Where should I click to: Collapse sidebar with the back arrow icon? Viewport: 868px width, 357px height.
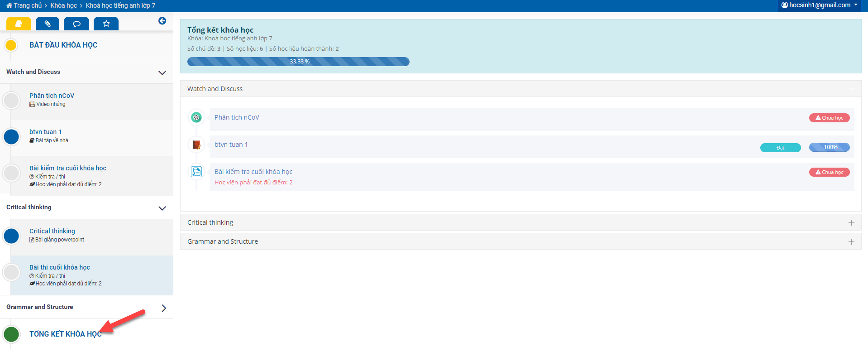pos(162,21)
